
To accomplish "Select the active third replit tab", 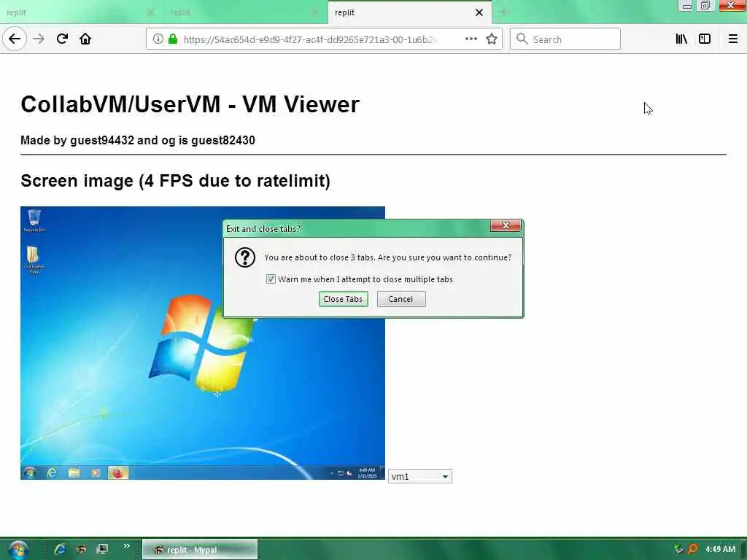I will (410, 12).
